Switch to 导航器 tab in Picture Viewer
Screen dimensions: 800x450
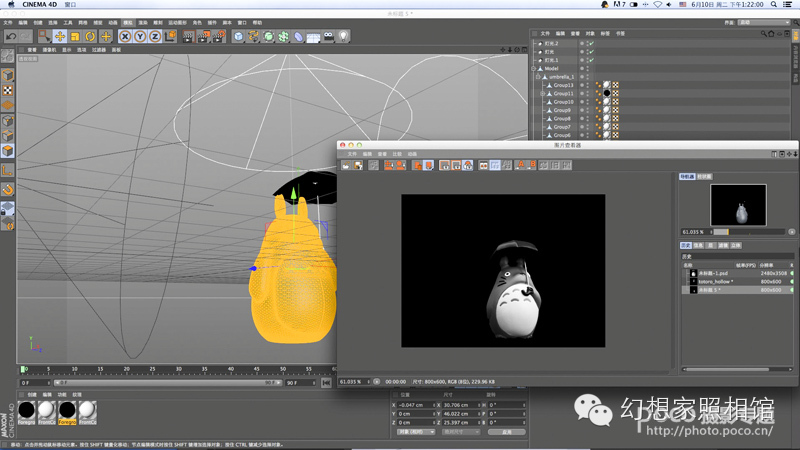pos(687,177)
